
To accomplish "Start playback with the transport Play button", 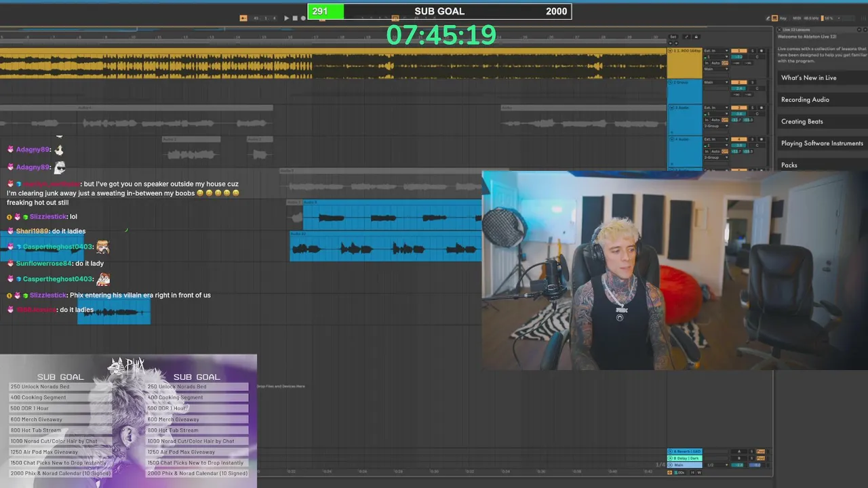I will click(x=286, y=18).
